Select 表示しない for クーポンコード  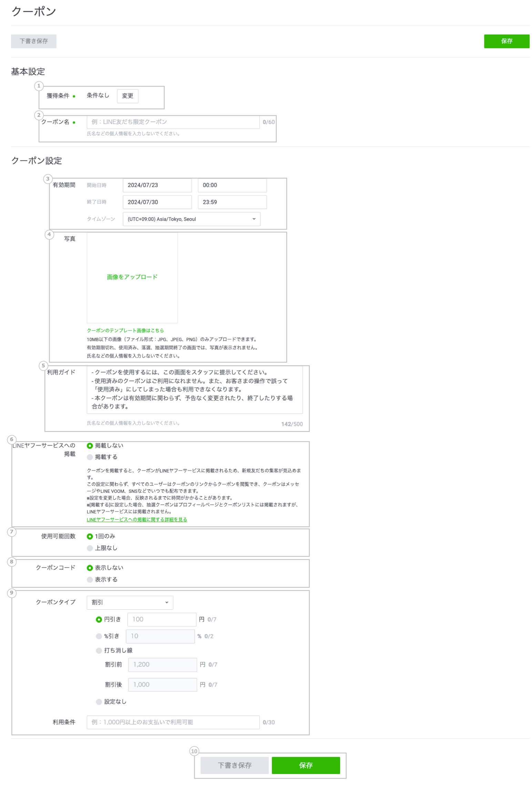(x=90, y=568)
